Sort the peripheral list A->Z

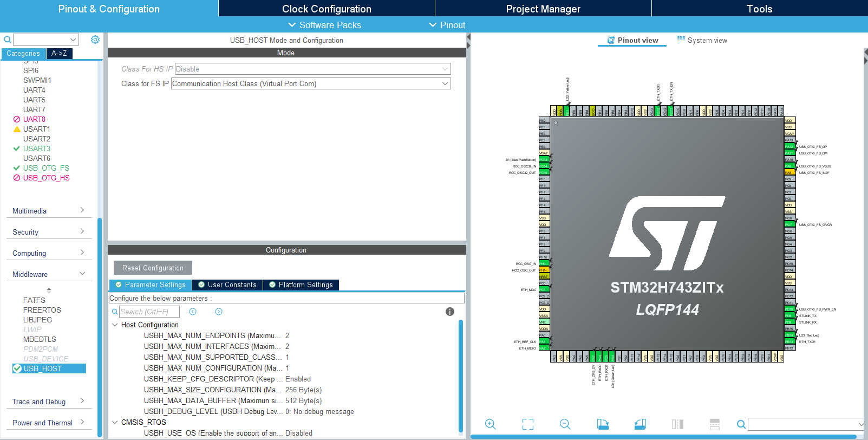pyautogui.click(x=59, y=54)
